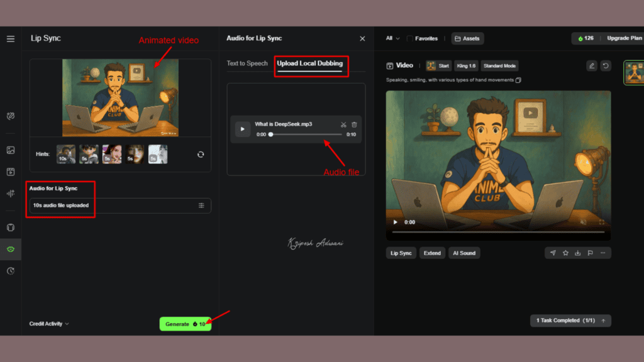Open the video generation tool in sidebar
Viewport: 644px width, 362px height.
pos(10,171)
